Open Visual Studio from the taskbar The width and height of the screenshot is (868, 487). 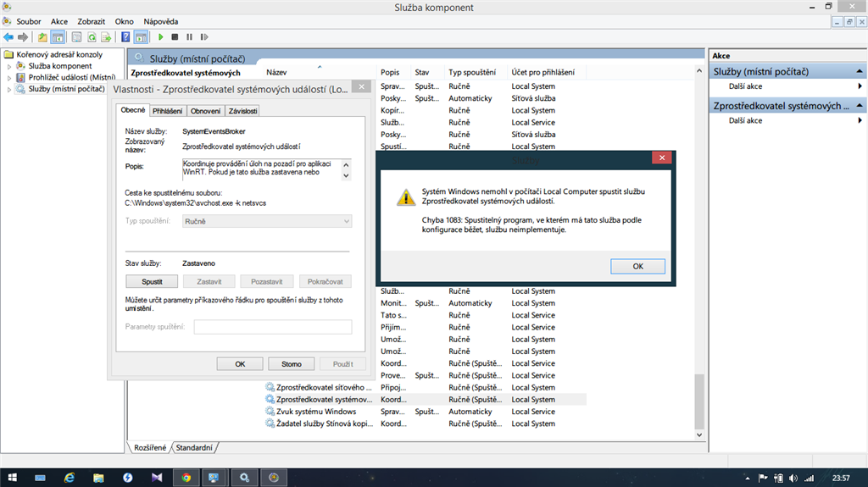(x=157, y=478)
